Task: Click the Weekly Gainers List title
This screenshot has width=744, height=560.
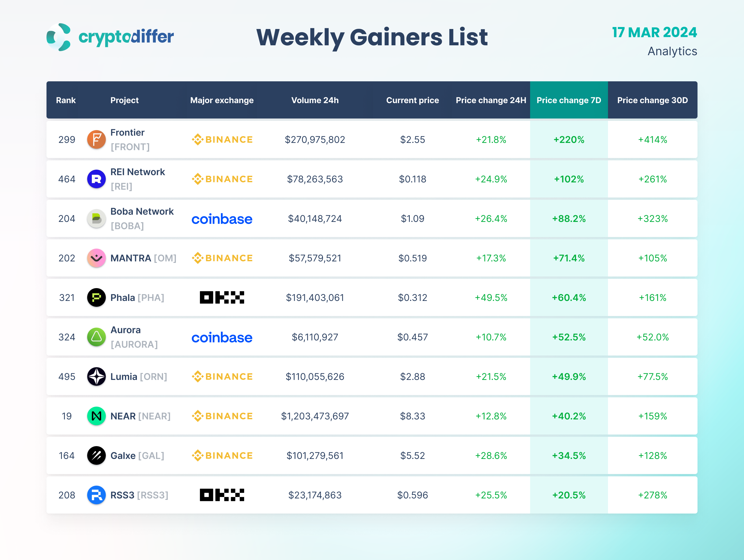Action: tap(372, 37)
